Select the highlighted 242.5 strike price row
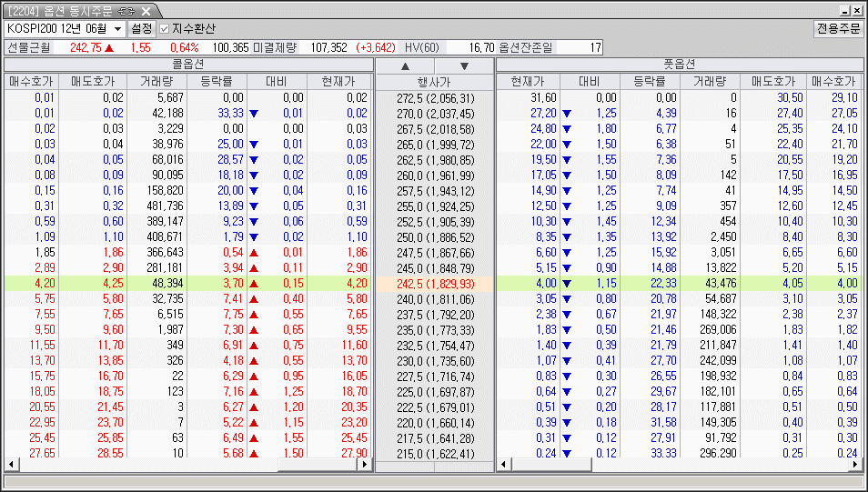This screenshot has height=492, width=868. click(434, 284)
